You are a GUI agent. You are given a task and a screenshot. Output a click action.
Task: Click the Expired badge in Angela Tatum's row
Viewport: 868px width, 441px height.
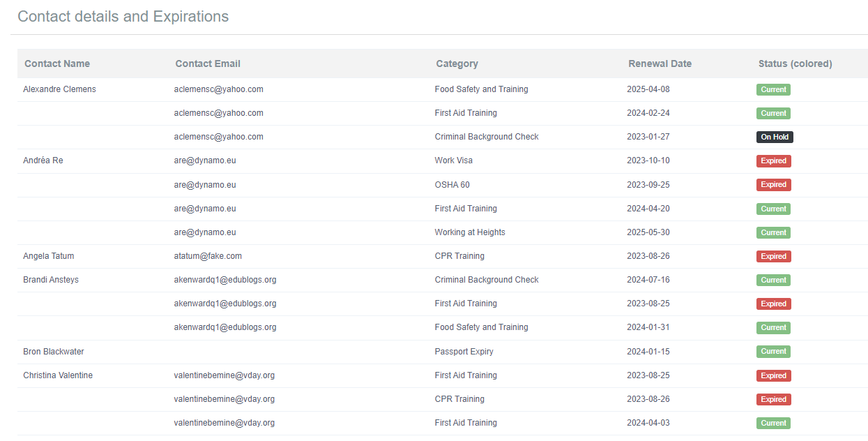(774, 257)
